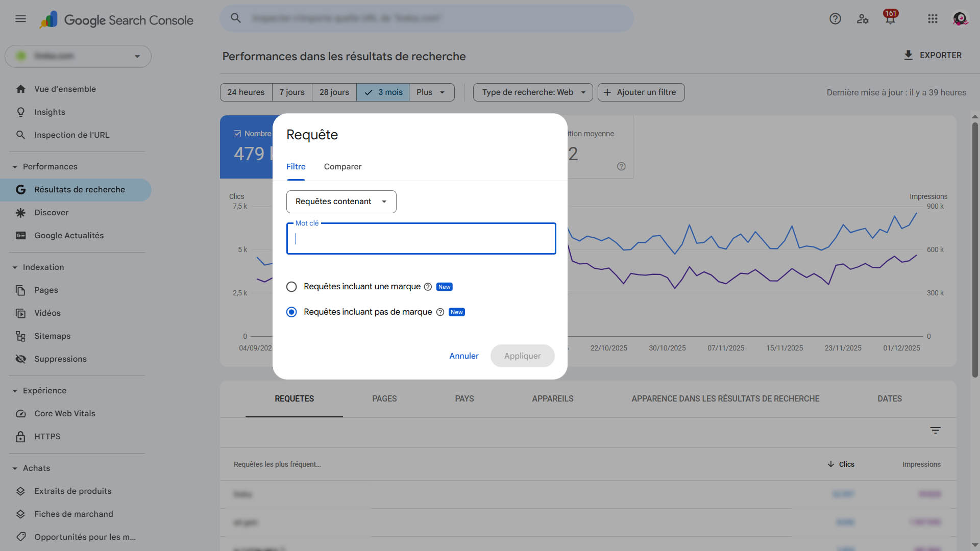Viewport: 980px width, 551px height.
Task: Click the download icon beside EXPORTER
Action: 908,55
